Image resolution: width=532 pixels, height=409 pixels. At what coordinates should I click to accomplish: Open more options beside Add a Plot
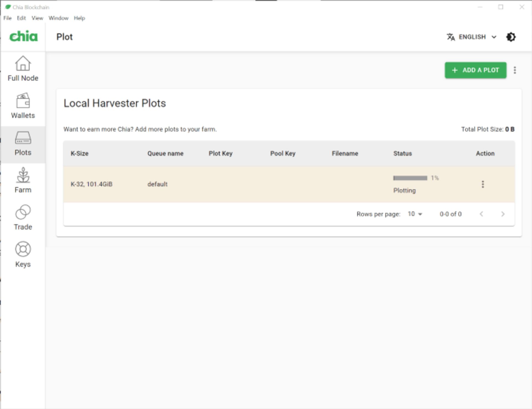[x=515, y=70]
